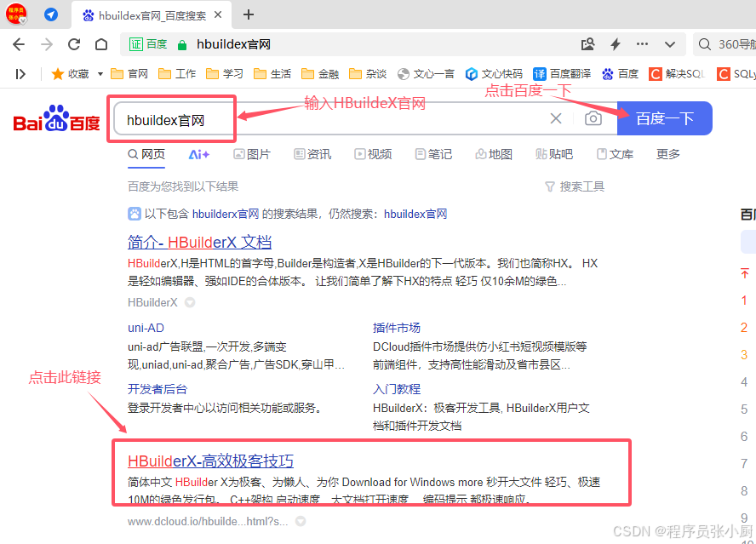The width and height of the screenshot is (756, 544).
Task: Open a new tab with the plus icon
Action: (x=249, y=15)
